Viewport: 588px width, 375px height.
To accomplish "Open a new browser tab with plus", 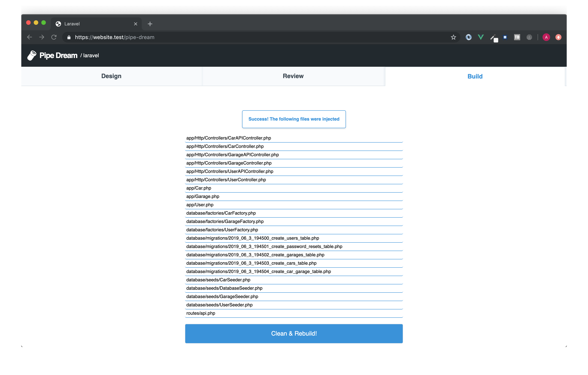I will pos(150,24).
